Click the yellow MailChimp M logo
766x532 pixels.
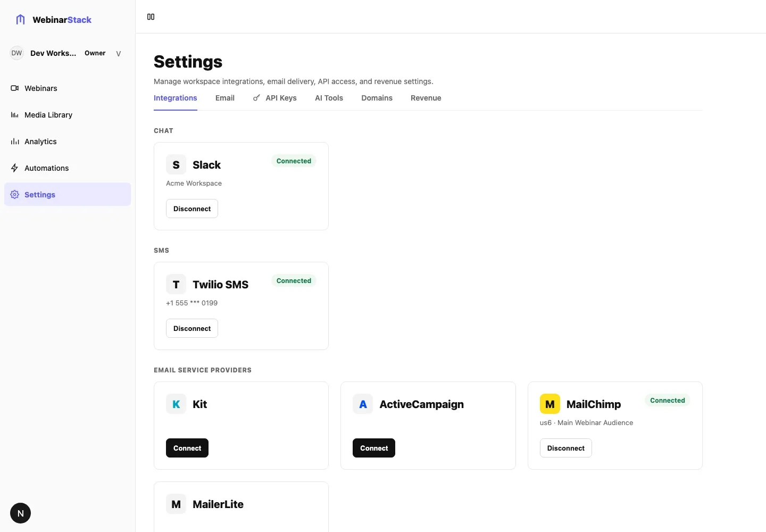(550, 404)
